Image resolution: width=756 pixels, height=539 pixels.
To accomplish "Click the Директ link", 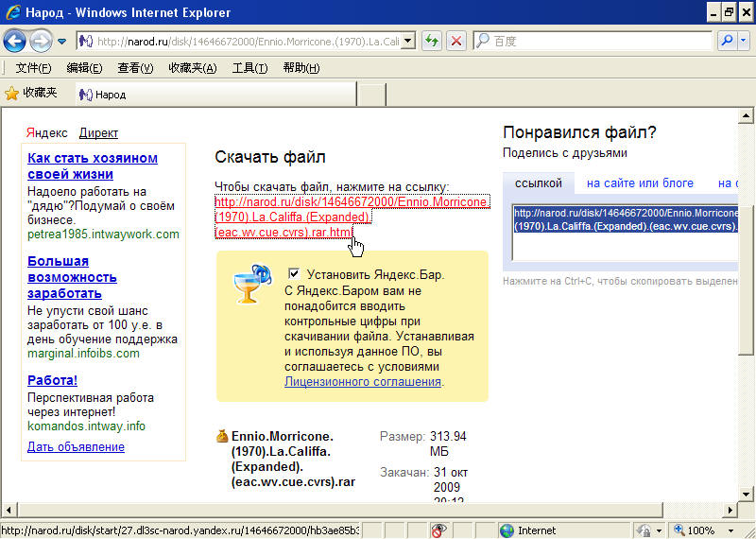I will (x=98, y=133).
